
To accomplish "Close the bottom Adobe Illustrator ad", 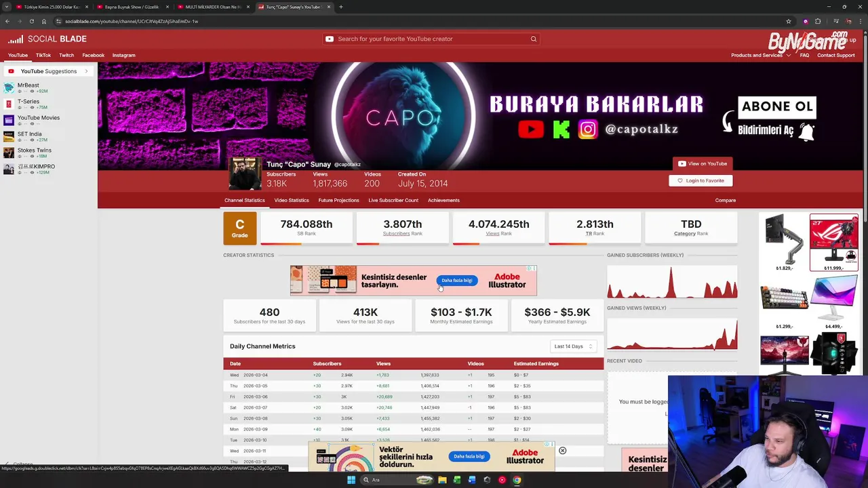I will point(562,451).
